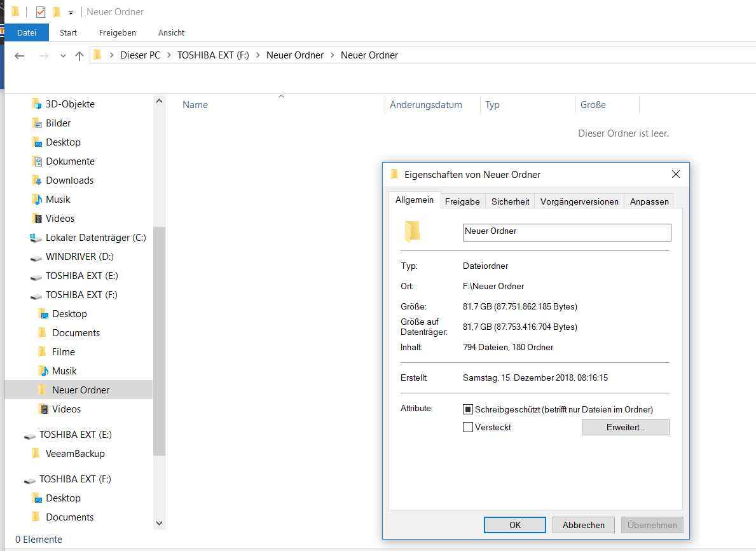
Task: Switch to Allgemein tab in properties dialog
Action: (x=414, y=200)
